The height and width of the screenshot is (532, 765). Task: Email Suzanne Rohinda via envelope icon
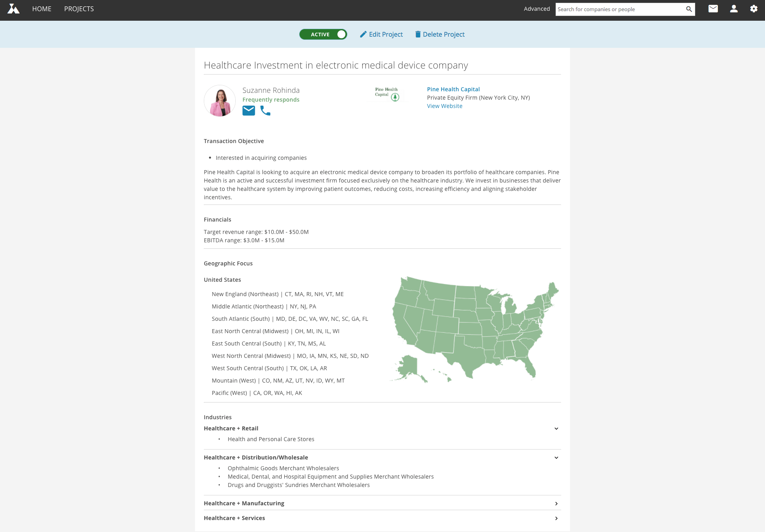248,110
